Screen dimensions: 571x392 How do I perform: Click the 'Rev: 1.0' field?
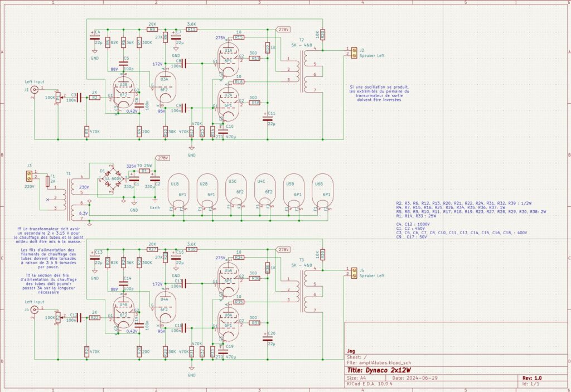click(532, 378)
